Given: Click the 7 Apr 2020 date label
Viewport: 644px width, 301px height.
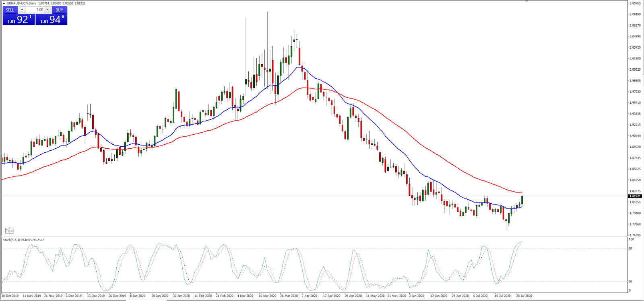Looking at the screenshot, I should tap(310, 296).
